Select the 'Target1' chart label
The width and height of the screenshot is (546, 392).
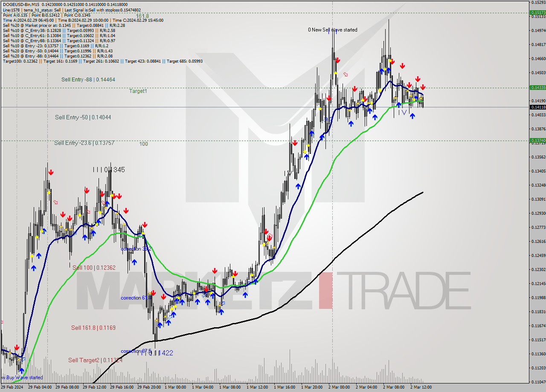[138, 91]
